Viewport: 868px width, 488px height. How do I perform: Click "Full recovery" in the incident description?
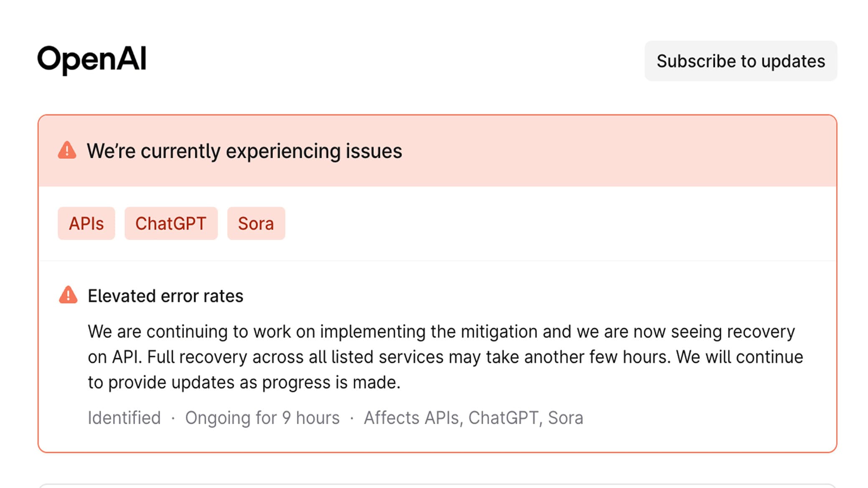pos(197,357)
